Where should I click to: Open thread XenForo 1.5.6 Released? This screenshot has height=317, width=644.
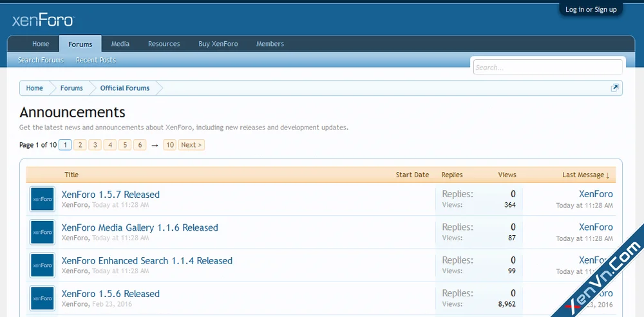(111, 294)
